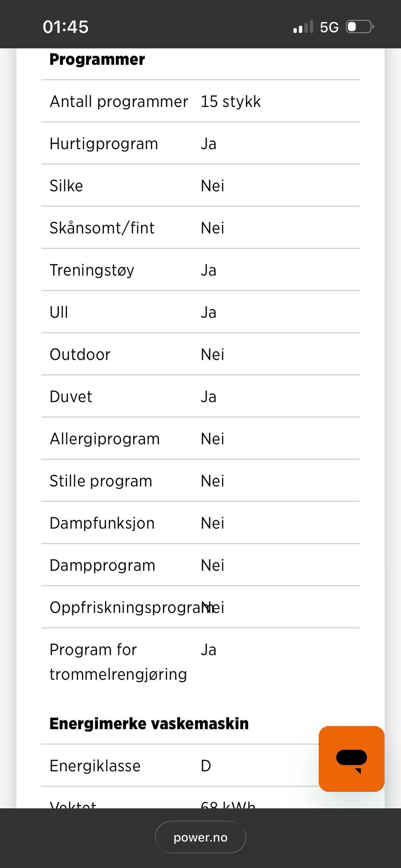Tap the Treningstøy specification row
The width and height of the screenshot is (401, 868).
(x=200, y=270)
